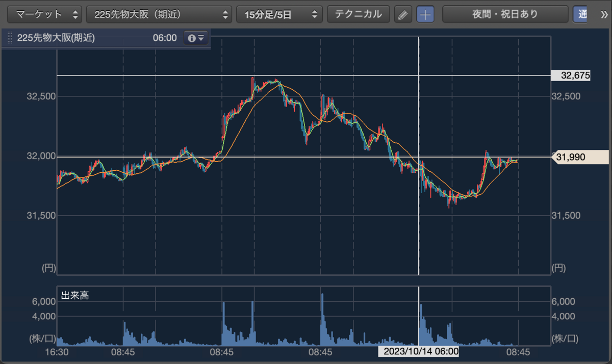Viewport: 612px width, 364px height.
Task: Click the 6,000 volume label on the right
Action: 564,302
